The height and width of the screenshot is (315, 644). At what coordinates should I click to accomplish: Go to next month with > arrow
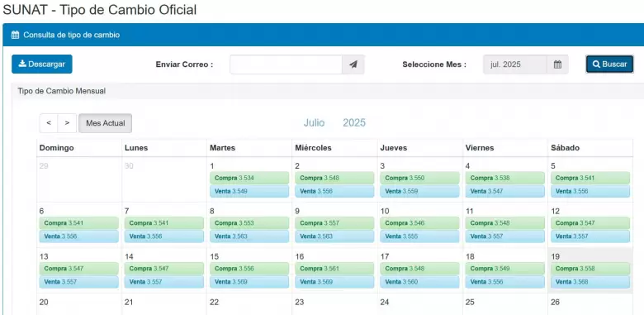(x=68, y=123)
